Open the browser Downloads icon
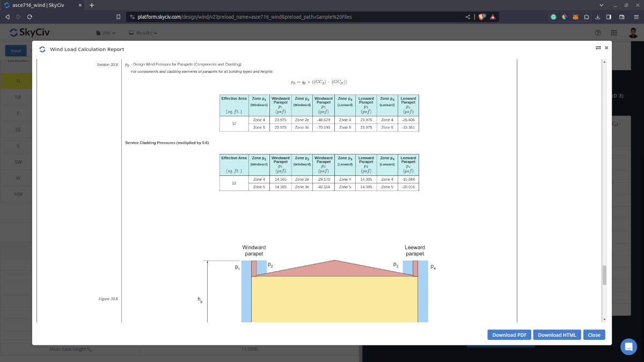 598,17
